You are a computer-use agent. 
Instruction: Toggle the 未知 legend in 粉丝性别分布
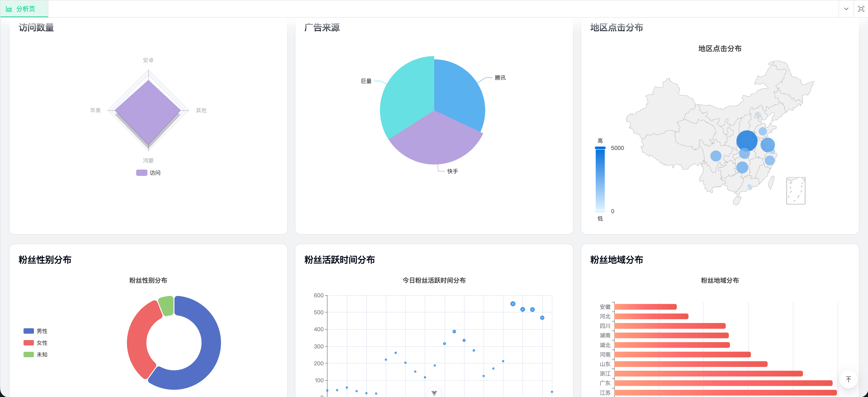point(35,354)
